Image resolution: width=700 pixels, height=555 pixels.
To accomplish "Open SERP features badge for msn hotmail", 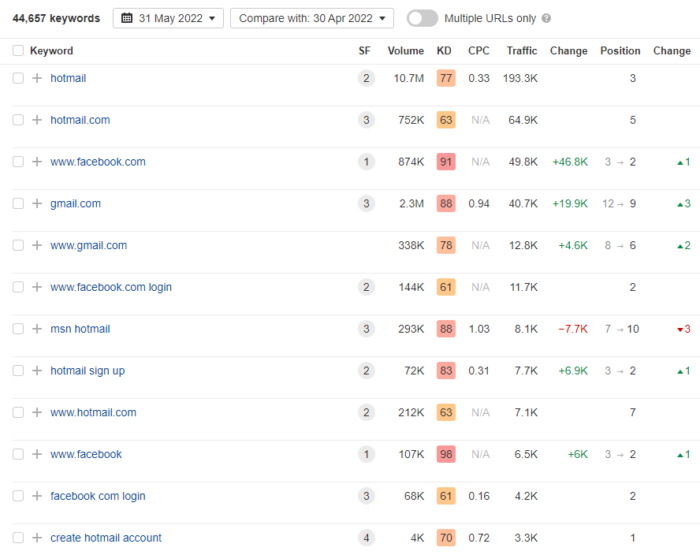I will [x=366, y=329].
